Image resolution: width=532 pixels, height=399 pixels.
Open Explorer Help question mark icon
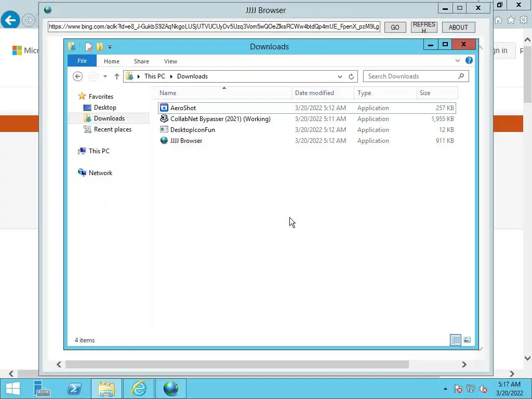469,60
